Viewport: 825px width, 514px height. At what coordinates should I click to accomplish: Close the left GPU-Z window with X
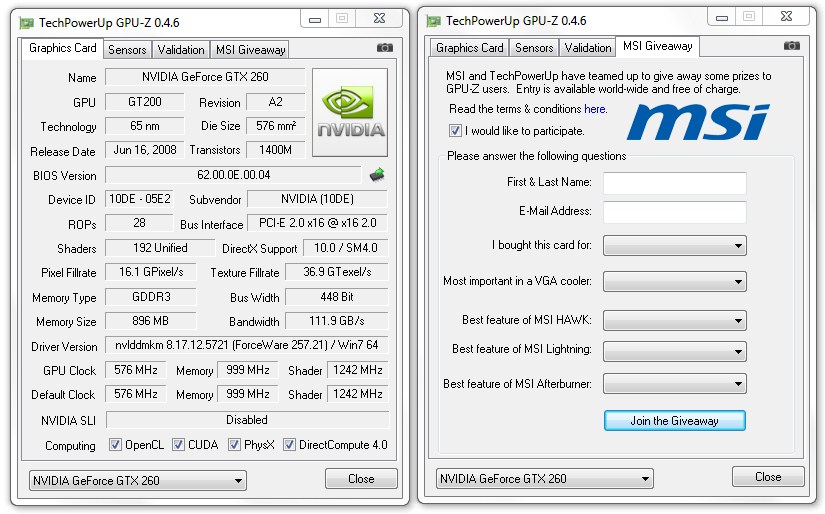[379, 18]
